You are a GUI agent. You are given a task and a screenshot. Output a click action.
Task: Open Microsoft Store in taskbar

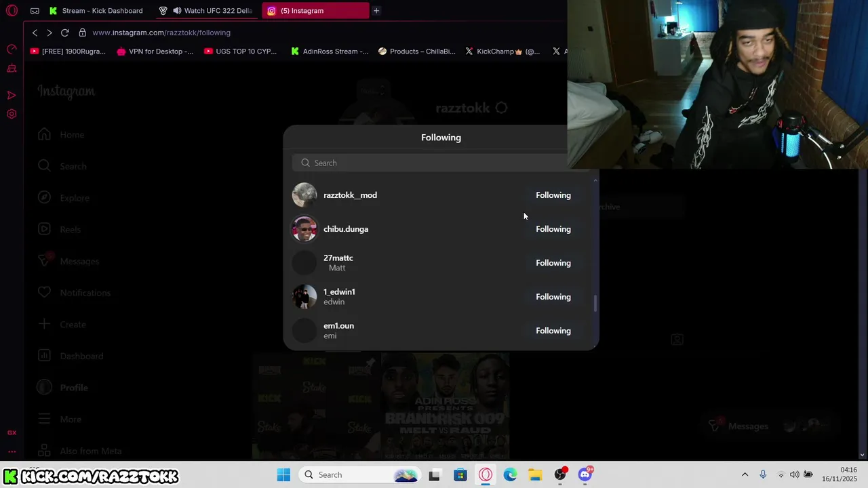tap(460, 474)
